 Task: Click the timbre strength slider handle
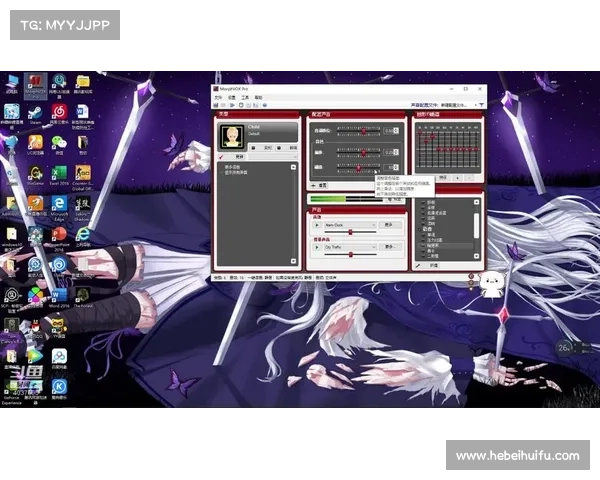[x=358, y=167]
